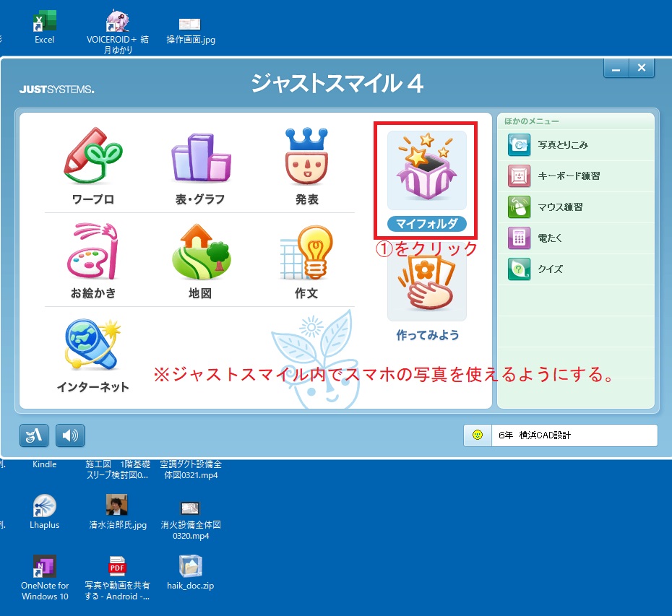Select 電たく menu label
This screenshot has width=672, height=616.
click(550, 238)
